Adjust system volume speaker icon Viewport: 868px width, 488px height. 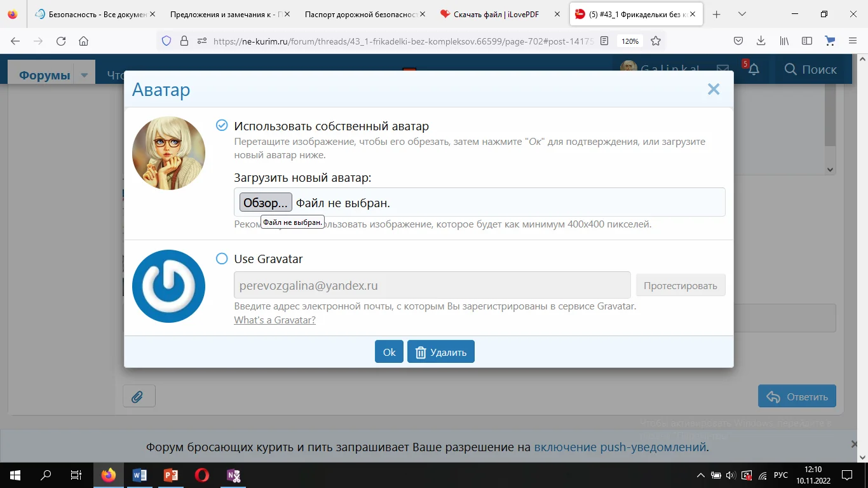click(x=731, y=475)
